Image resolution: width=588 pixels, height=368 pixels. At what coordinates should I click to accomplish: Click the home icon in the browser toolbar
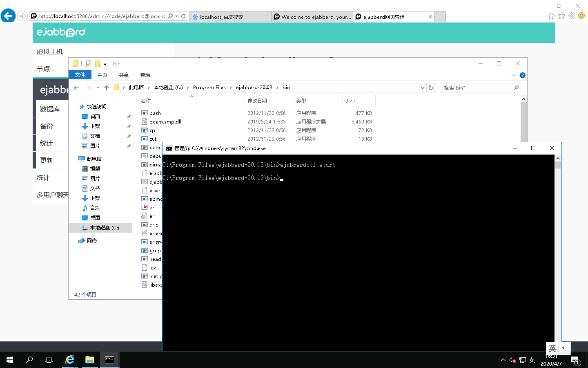pyautogui.click(x=552, y=15)
